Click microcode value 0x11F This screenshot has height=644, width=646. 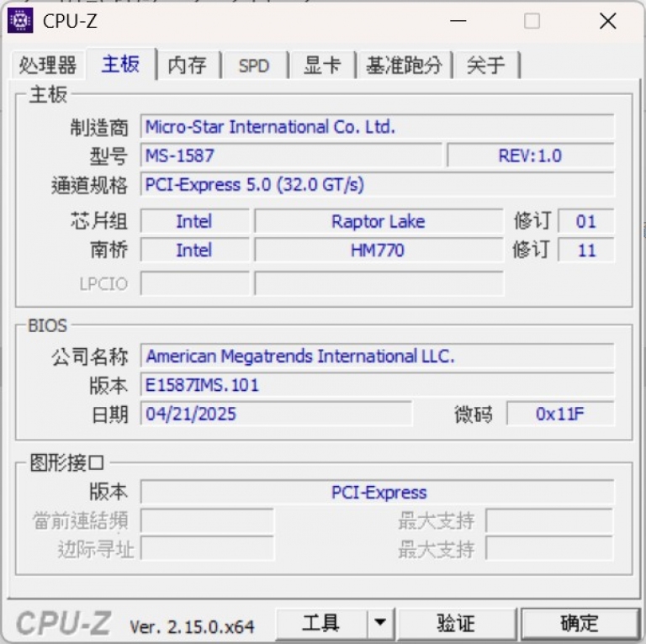(x=560, y=414)
